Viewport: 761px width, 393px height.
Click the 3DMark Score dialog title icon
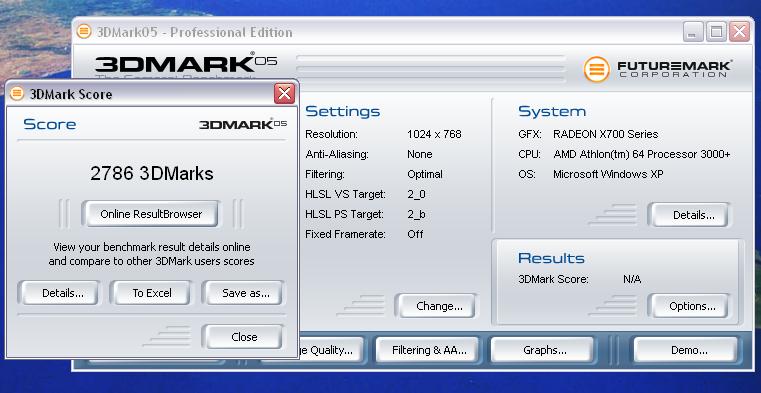17,94
